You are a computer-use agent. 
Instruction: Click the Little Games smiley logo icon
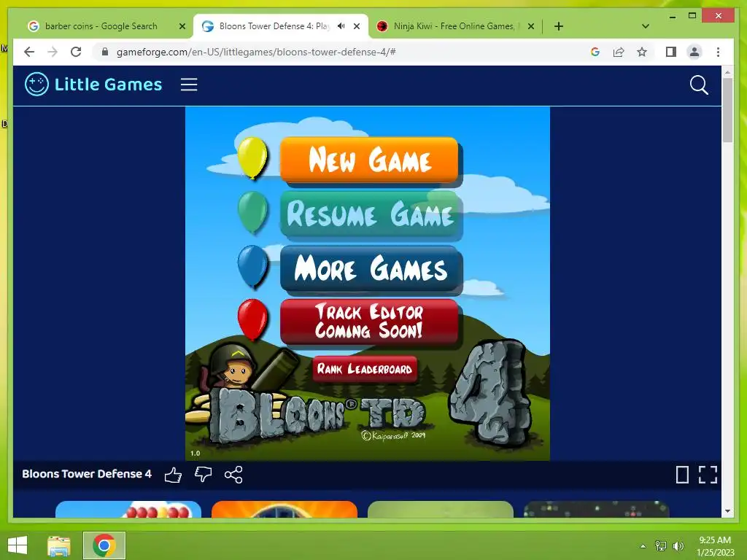coord(36,85)
